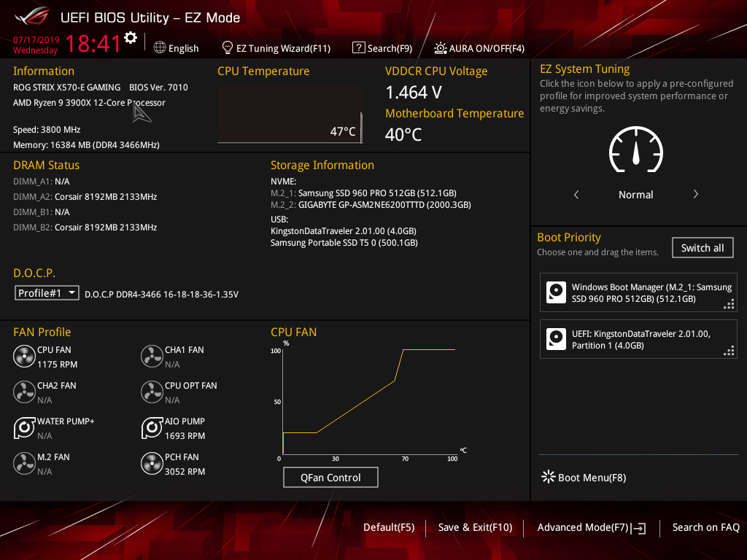Click the Speed: 3800 MHz text
This screenshot has height=560, width=747.
click(47, 130)
